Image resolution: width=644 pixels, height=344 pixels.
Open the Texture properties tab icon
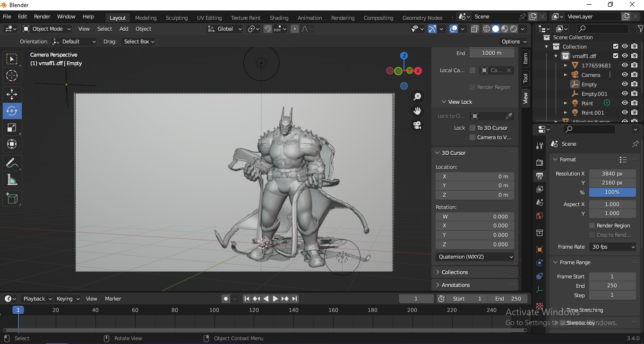tap(540, 306)
